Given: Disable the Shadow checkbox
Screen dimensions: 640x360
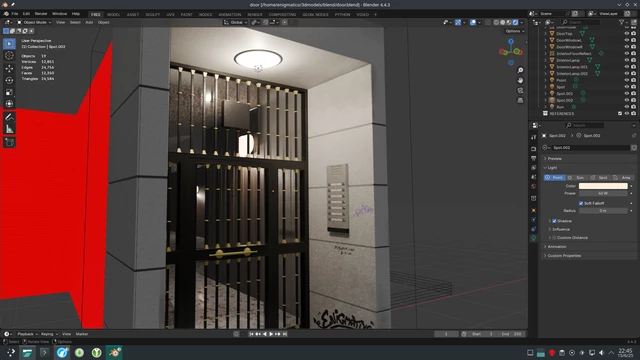Looking at the screenshot, I should pos(554,221).
